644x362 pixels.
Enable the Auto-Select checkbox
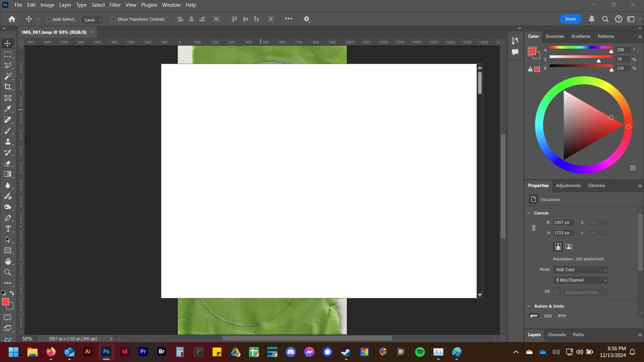pos(49,19)
